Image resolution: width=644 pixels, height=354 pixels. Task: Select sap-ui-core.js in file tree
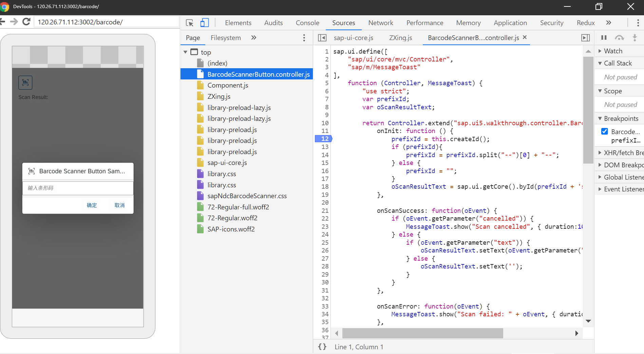pyautogui.click(x=227, y=163)
